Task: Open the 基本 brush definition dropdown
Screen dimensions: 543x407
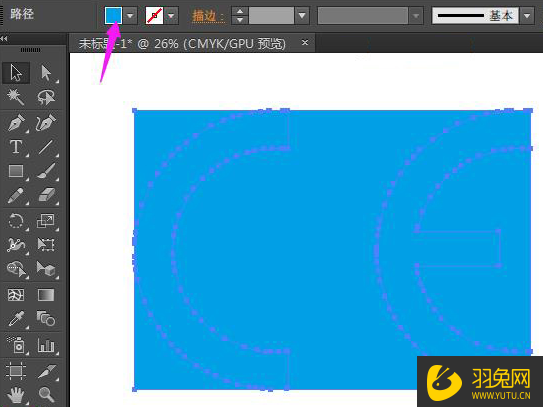Action: pyautogui.click(x=527, y=16)
